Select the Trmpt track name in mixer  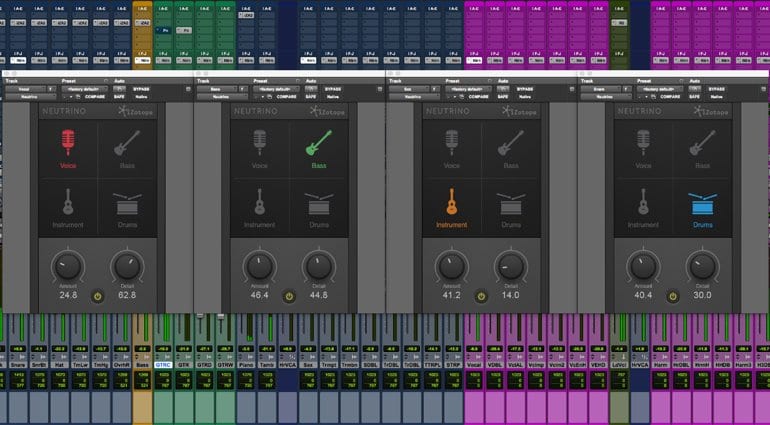pos(329,365)
